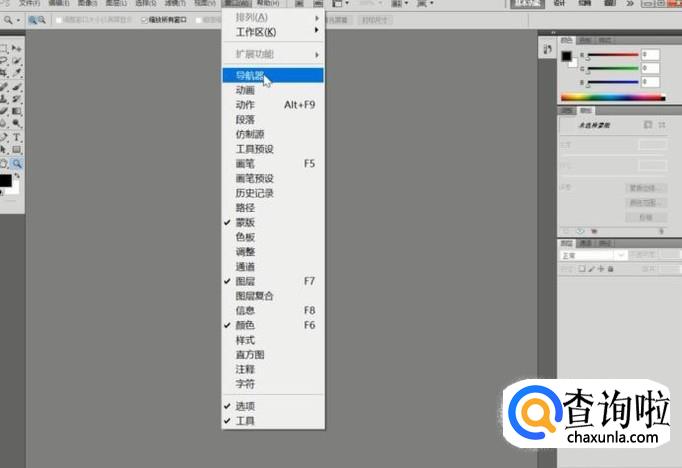Click the Zoom Out icon in options bar
Screen dimensions: 682x468
(x=42, y=20)
